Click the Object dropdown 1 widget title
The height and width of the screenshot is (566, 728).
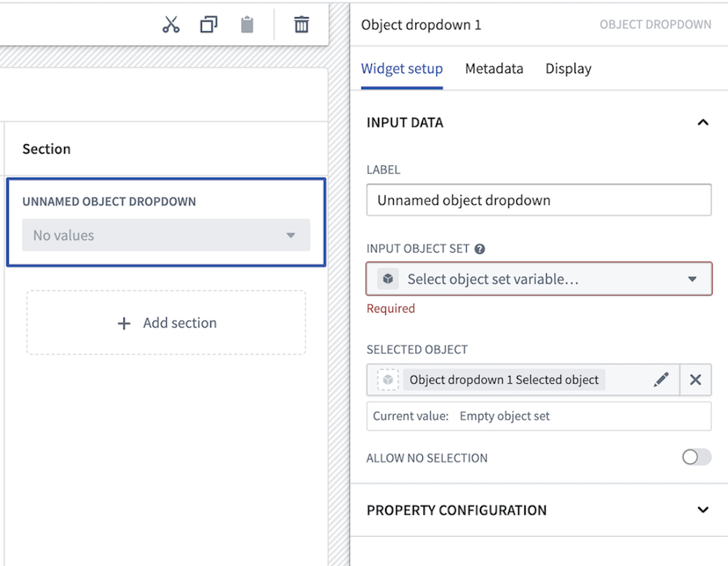(x=421, y=25)
